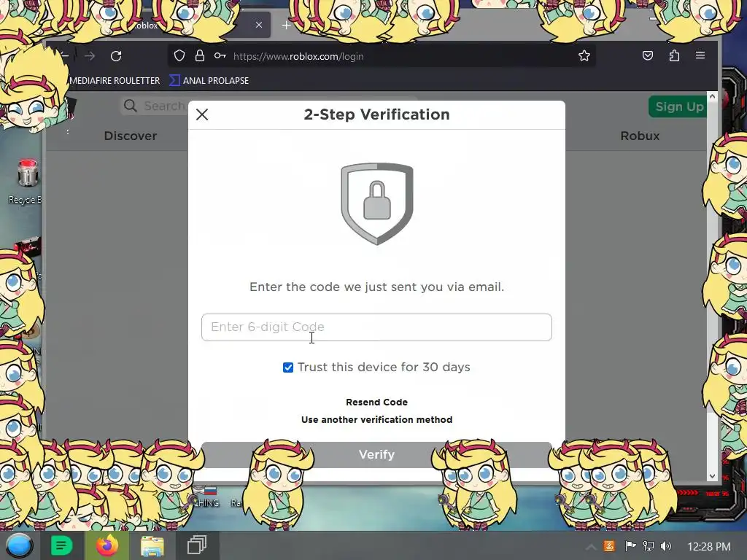Click the Verify button
The height and width of the screenshot is (560, 747).
click(x=376, y=454)
